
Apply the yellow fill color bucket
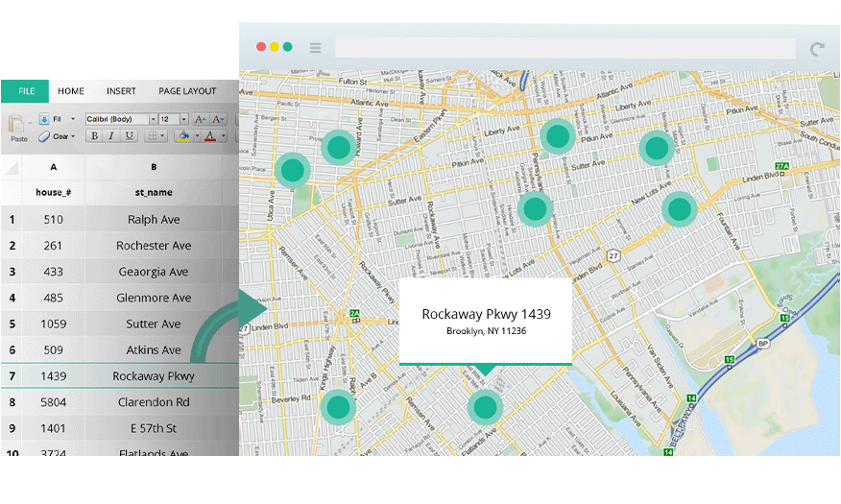click(184, 136)
